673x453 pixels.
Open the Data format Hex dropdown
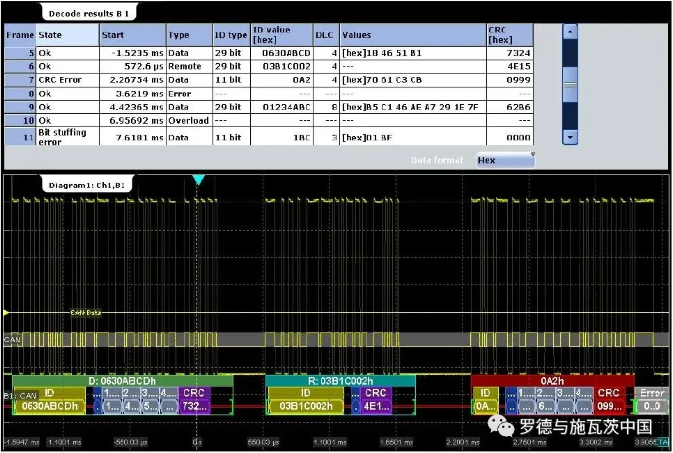point(503,159)
